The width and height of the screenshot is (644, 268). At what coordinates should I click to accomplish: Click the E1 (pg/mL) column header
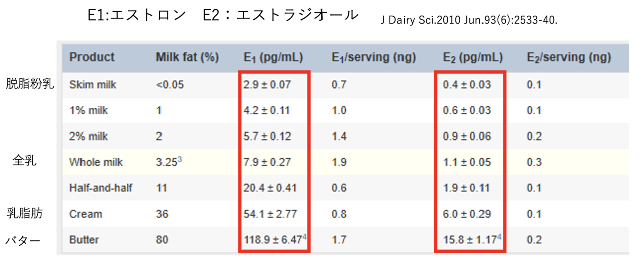273,58
